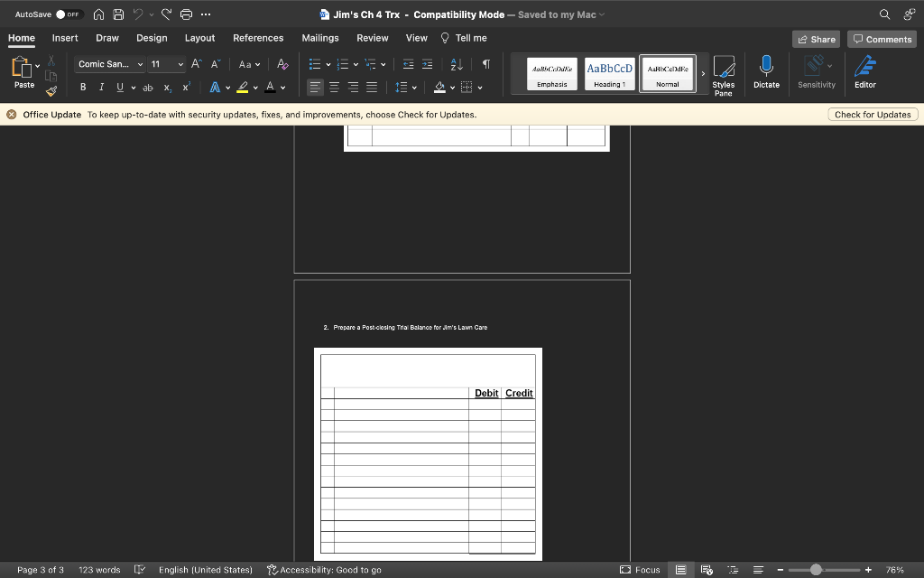Apply the Heading 1 style
This screenshot has height=578, width=924.
(x=609, y=72)
